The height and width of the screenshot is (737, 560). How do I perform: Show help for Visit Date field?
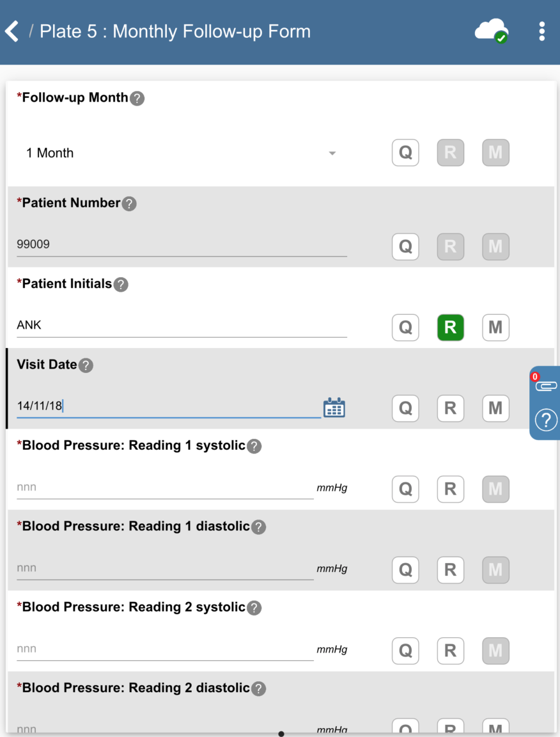point(86,365)
